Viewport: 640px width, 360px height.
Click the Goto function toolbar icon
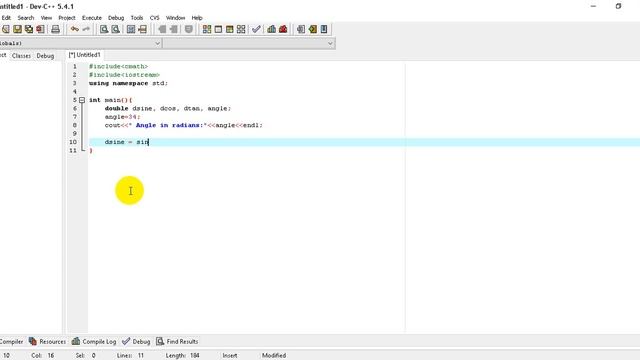point(131,29)
